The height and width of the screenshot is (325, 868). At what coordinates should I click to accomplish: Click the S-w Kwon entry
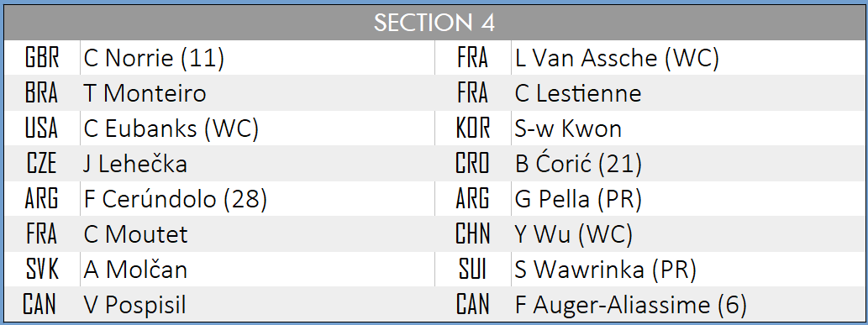point(687,128)
